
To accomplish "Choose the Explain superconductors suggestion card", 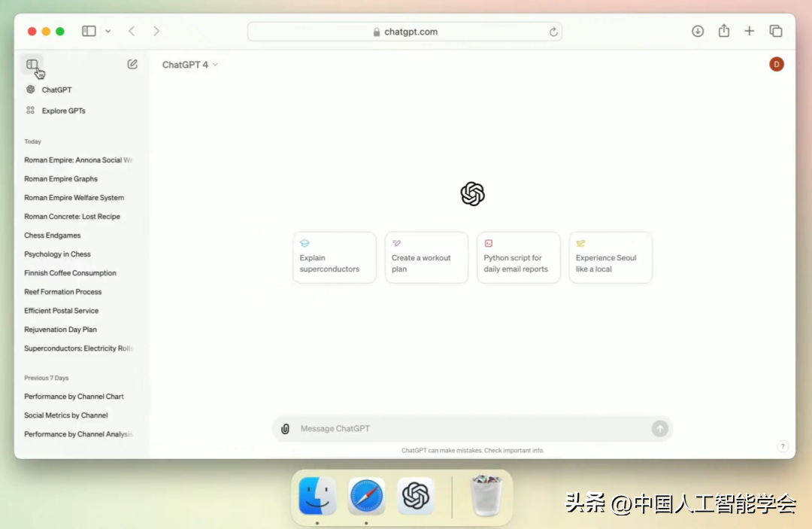I will tap(334, 257).
